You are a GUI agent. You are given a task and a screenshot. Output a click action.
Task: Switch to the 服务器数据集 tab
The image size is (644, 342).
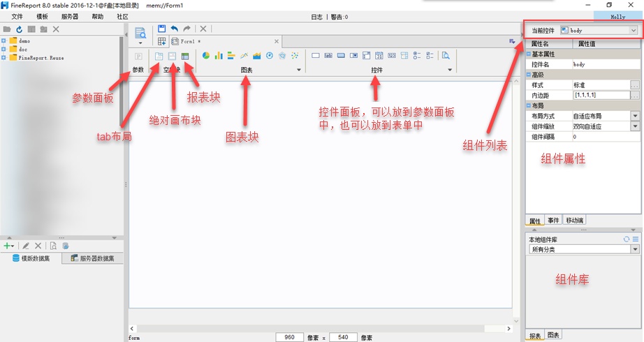click(92, 258)
